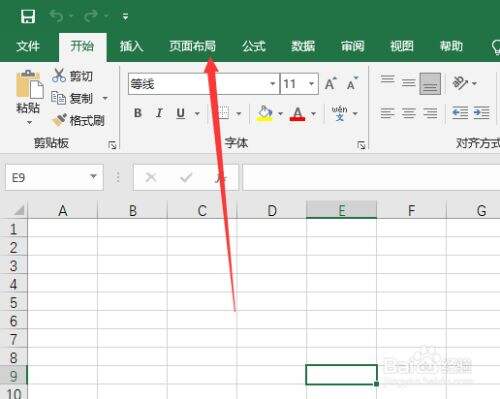Expand the Name Box E9 dropdown arrow
The image size is (500, 399).
[93, 177]
